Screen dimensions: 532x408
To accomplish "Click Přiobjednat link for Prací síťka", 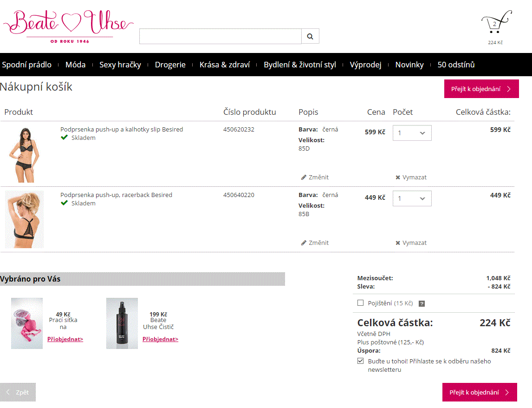I will tap(65, 339).
